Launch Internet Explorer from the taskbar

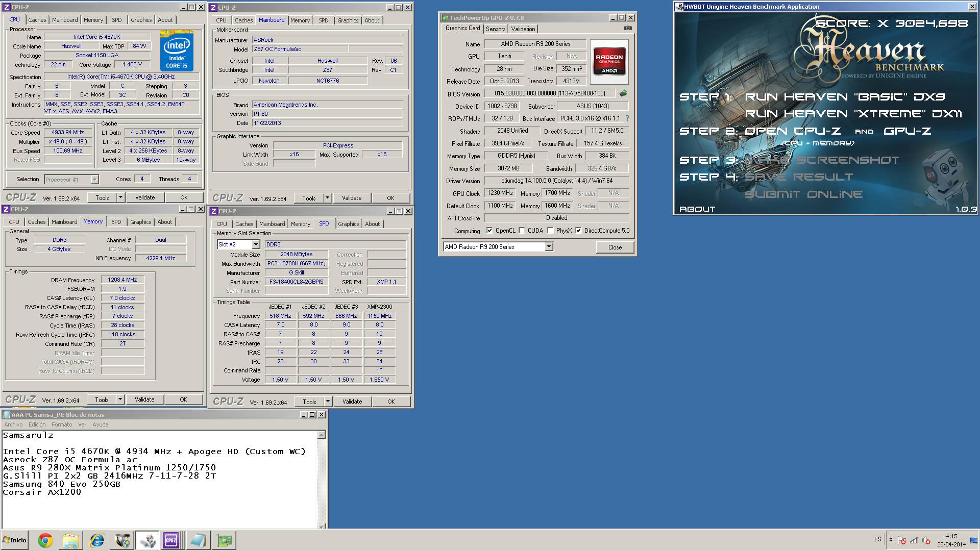96,540
